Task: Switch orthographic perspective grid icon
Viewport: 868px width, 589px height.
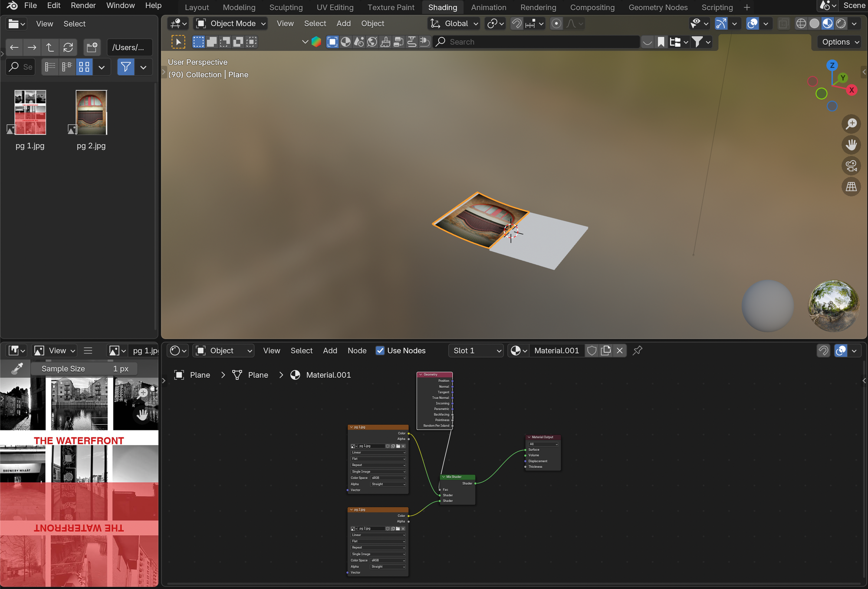Action: point(851,187)
